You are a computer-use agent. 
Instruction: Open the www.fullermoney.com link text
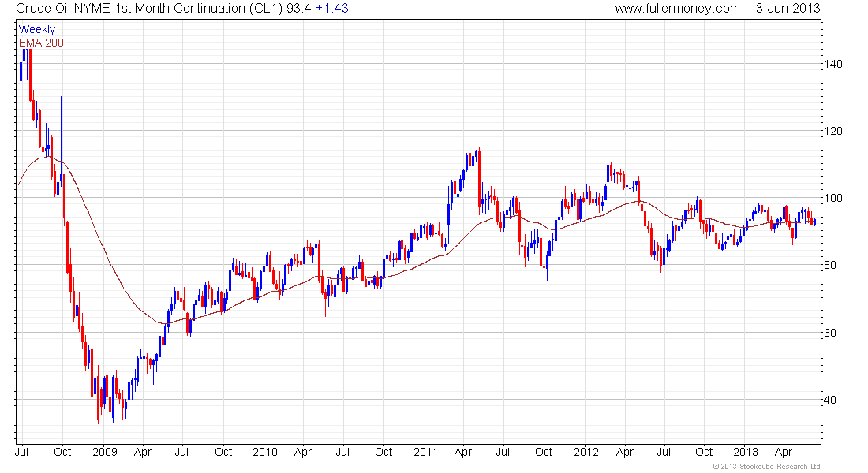pyautogui.click(x=678, y=9)
